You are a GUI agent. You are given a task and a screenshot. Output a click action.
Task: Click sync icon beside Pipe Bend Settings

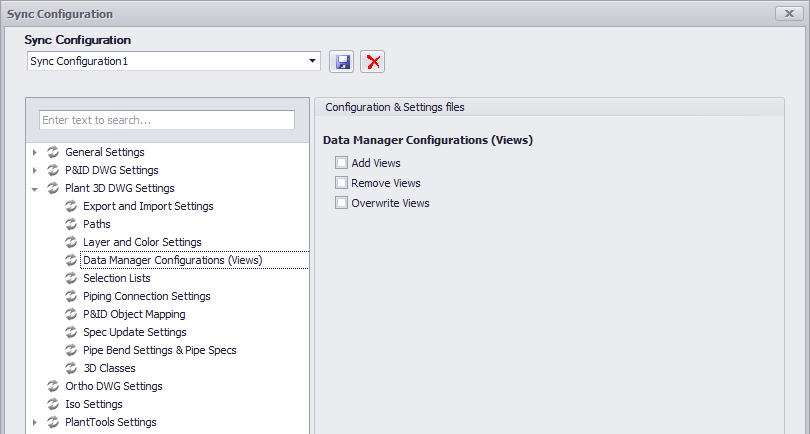[71, 350]
